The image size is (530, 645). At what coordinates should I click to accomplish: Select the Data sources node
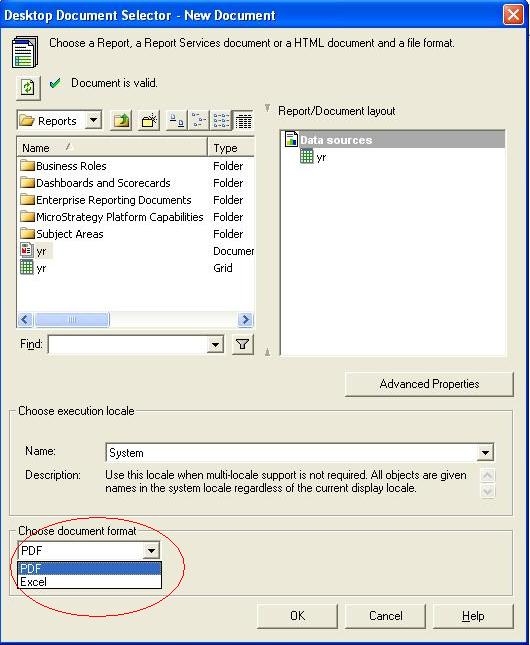(336, 140)
